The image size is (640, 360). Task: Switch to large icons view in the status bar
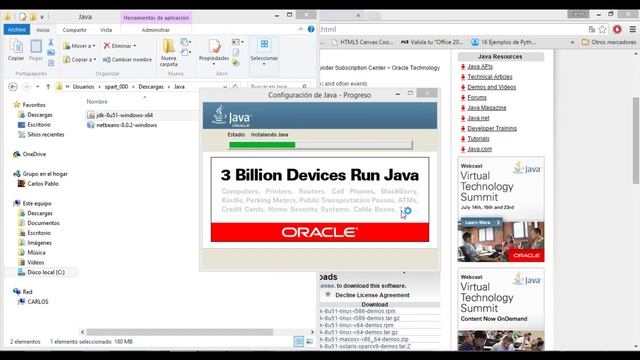tap(309, 342)
